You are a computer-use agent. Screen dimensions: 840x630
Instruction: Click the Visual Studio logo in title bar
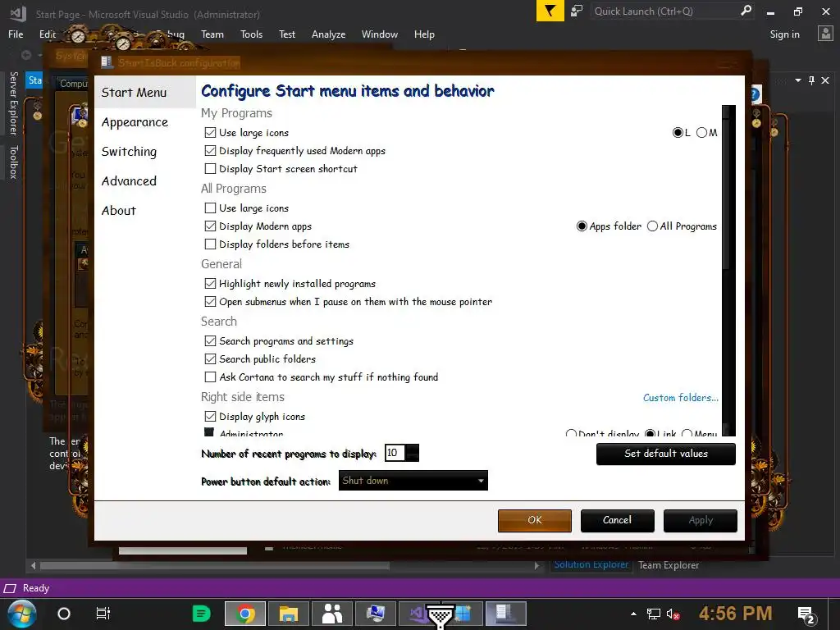click(x=18, y=14)
